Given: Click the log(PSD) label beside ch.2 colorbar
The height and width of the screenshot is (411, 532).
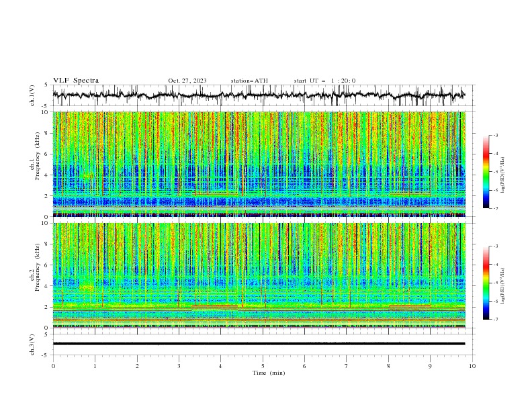Looking at the screenshot, I should point(502,286).
